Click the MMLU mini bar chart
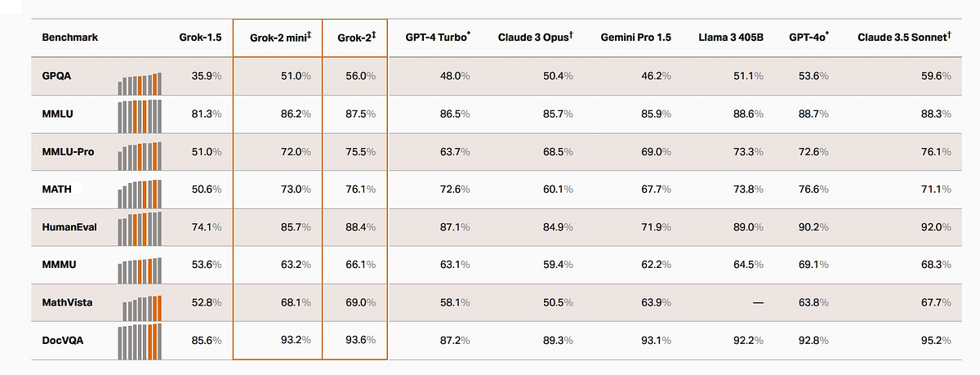Viewport: 980px width, 375px height. click(140, 117)
